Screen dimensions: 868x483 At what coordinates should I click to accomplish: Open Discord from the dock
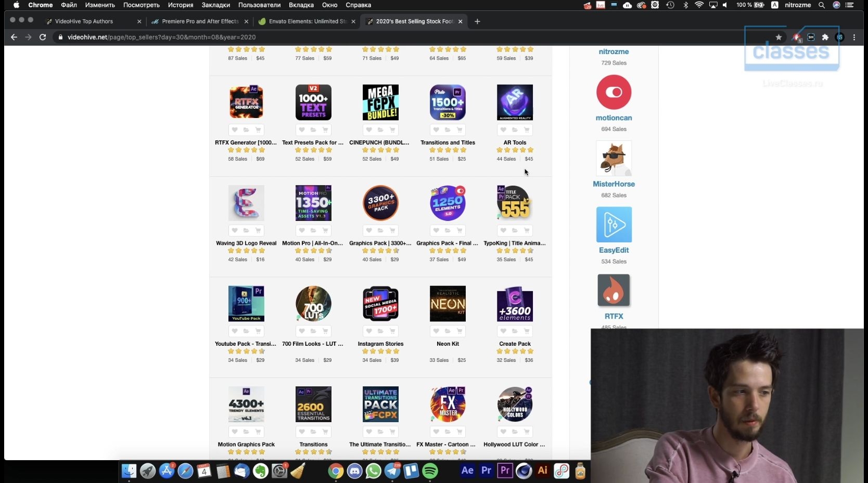tap(355, 471)
